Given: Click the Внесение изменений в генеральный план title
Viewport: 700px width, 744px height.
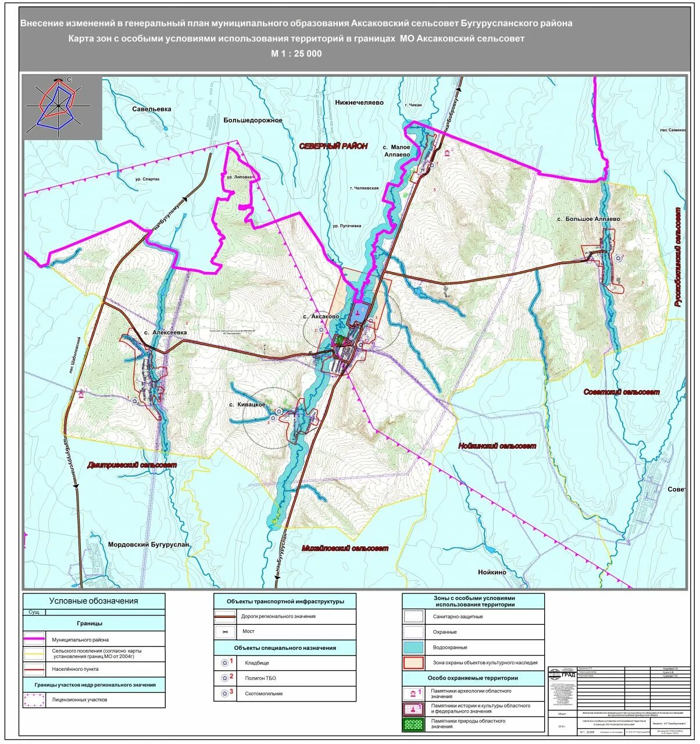Looking at the screenshot, I should (297, 23).
